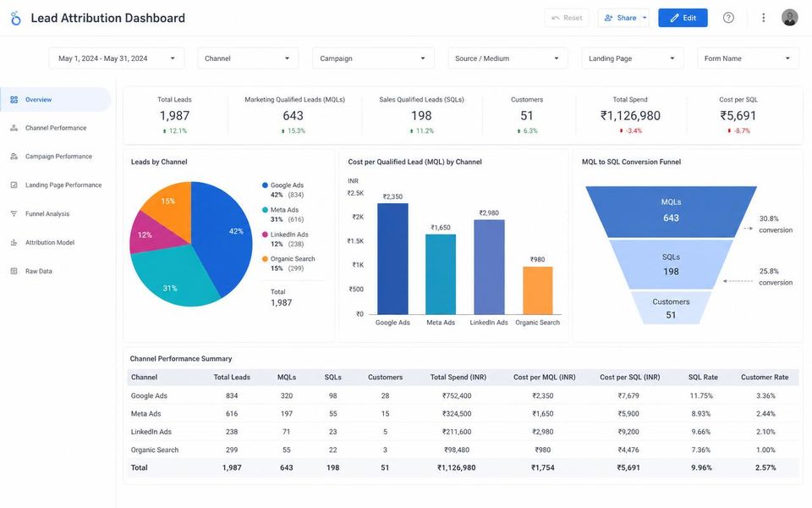Click the Funnel Analysis filter icon
The width and height of the screenshot is (812, 508).
point(14,213)
